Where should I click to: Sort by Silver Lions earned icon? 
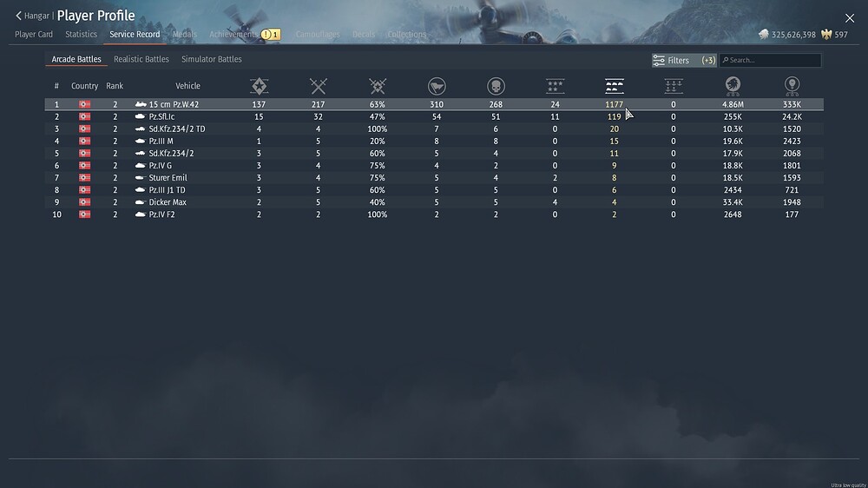733,86
